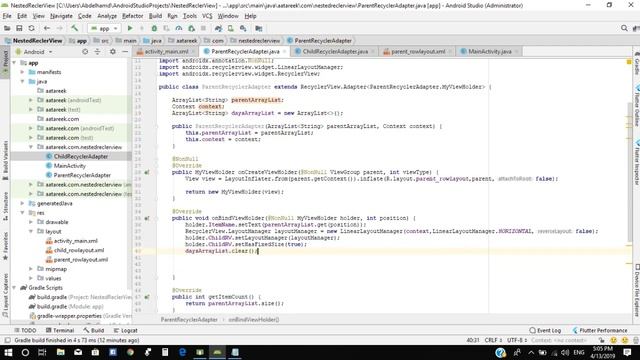This screenshot has width=640, height=360.
Task: Click Scroll from Source target icon
Action: click(x=85, y=52)
